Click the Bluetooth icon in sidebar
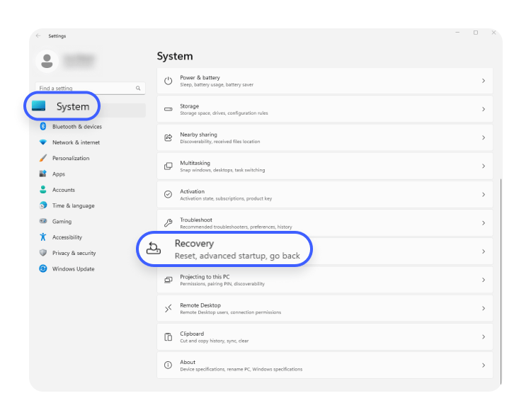This screenshot has height=420, width=531. click(x=43, y=126)
